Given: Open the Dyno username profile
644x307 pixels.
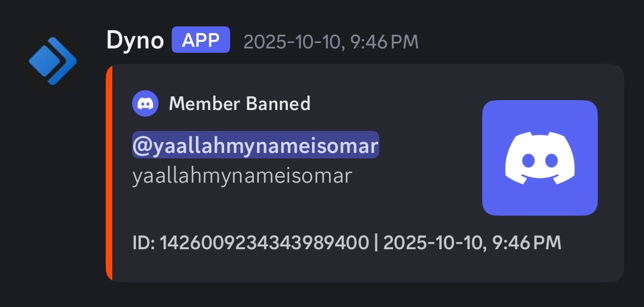Looking at the screenshot, I should [x=135, y=41].
